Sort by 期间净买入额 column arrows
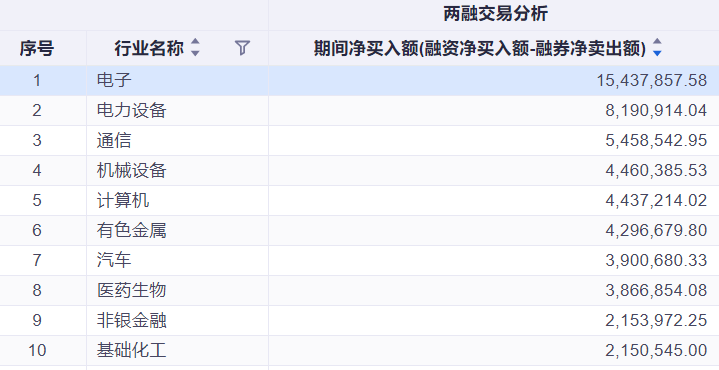 [657, 47]
